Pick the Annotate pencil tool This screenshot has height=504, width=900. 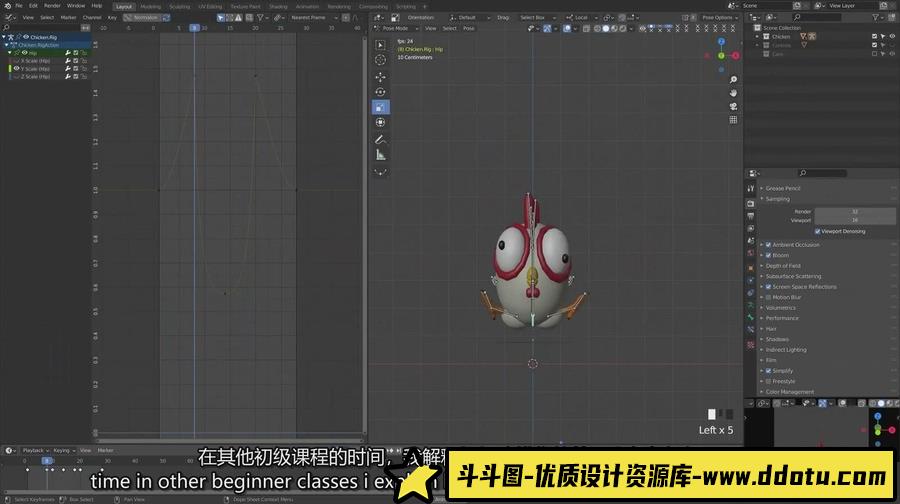(380, 139)
